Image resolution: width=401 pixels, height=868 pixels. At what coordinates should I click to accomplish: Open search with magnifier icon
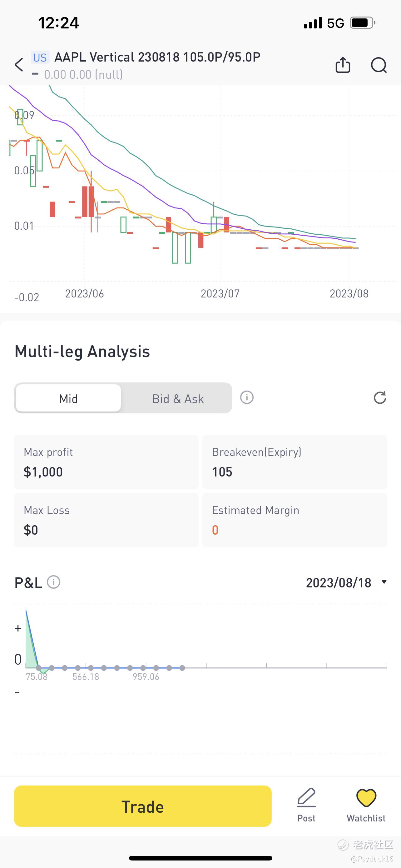point(379,65)
